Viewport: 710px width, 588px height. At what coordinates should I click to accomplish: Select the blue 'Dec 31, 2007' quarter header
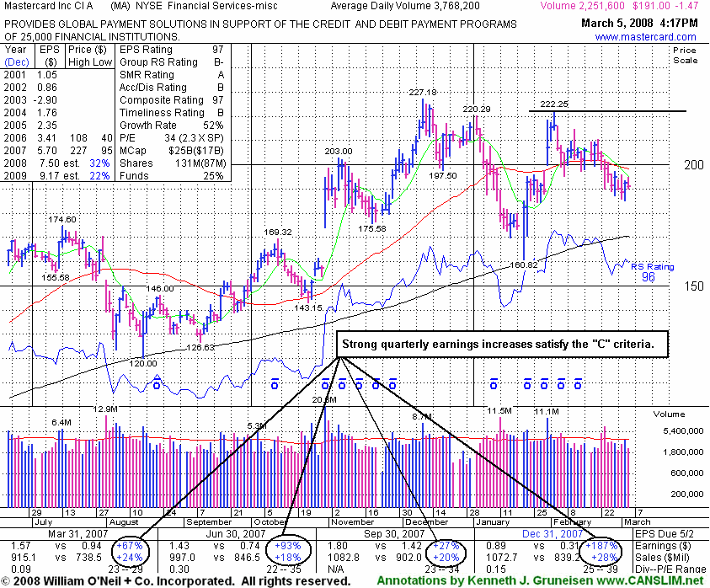[x=553, y=534]
